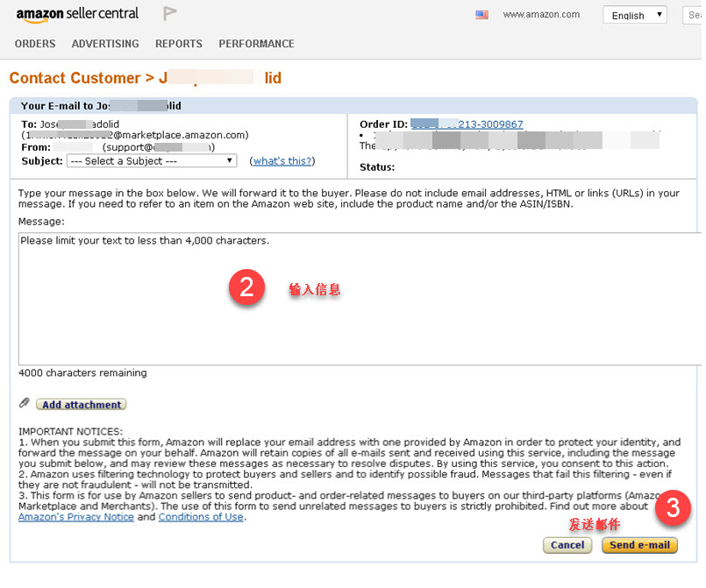
Task: Open the English language dropdown
Action: 634,15
